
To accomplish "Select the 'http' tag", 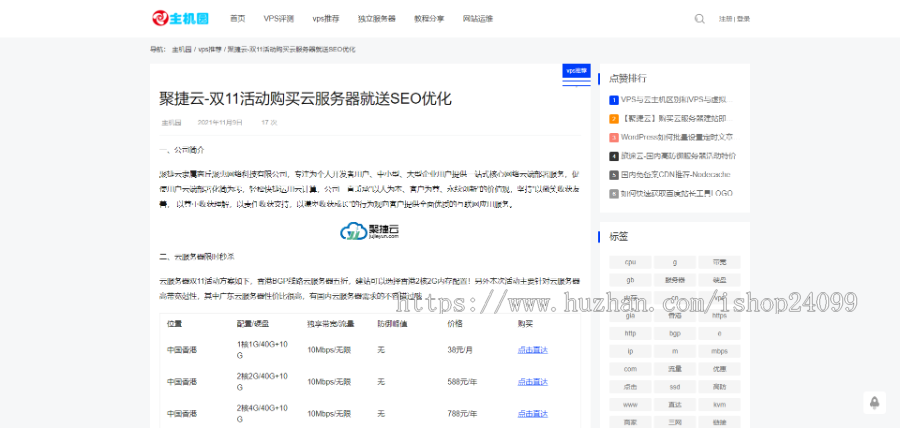I will coord(630,333).
